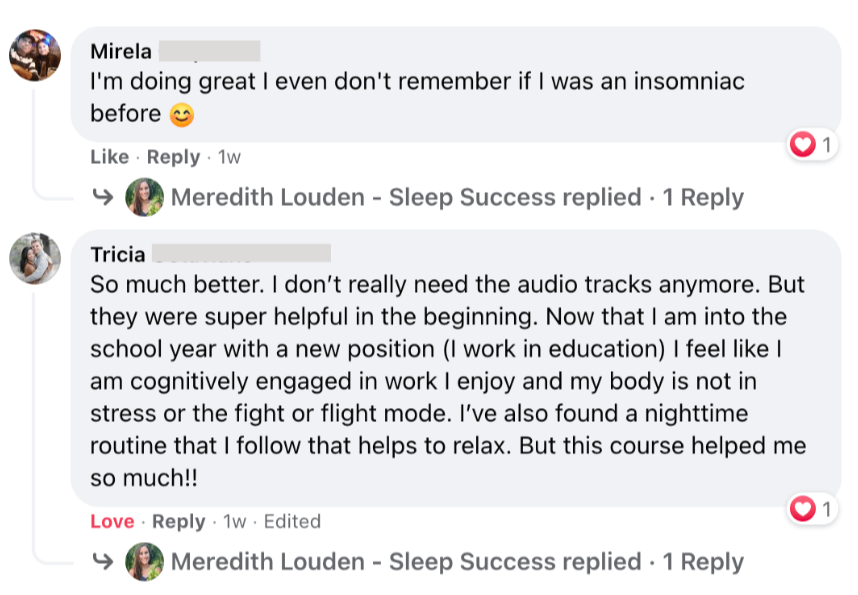This screenshot has height=595, width=858.
Task: Show Meredith Louden's reply to Tricia
Action: pos(406,562)
